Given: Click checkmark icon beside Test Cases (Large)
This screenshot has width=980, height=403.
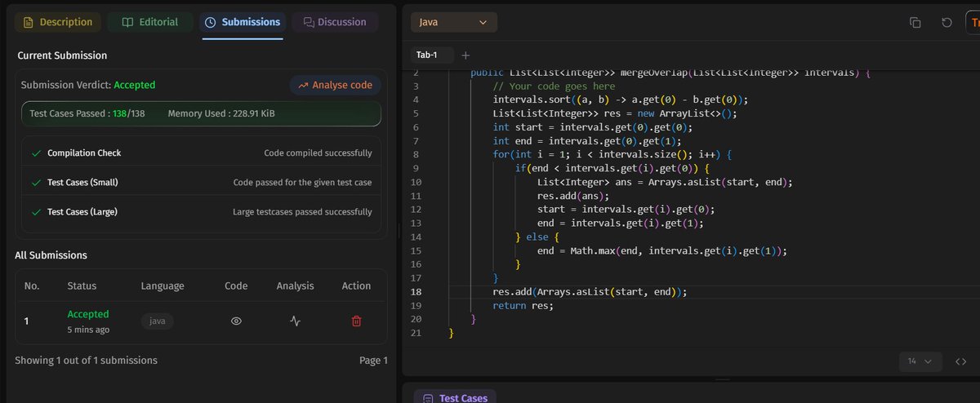Looking at the screenshot, I should pyautogui.click(x=35, y=211).
